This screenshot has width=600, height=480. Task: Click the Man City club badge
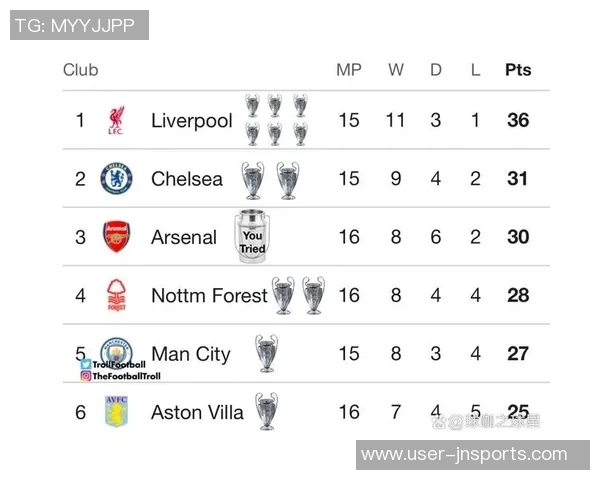(116, 350)
